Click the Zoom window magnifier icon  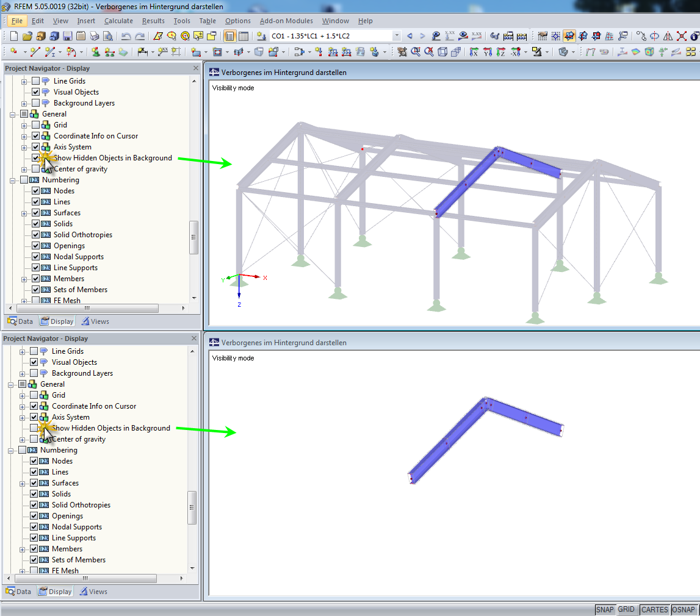click(x=416, y=52)
